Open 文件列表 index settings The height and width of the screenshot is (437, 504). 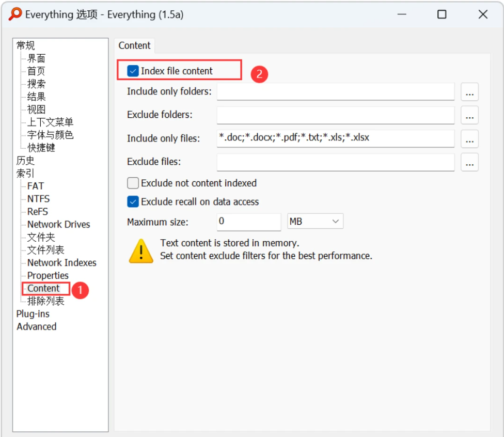coord(45,250)
